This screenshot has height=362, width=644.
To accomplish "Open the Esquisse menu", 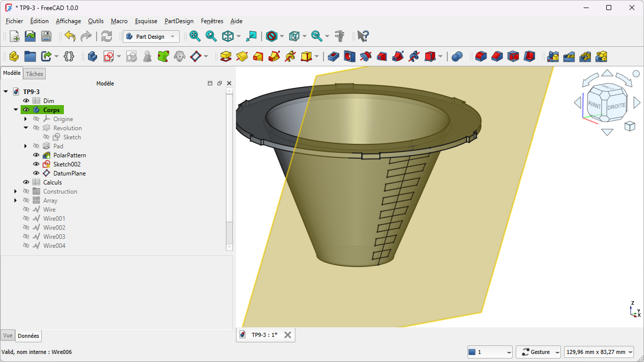I will [x=146, y=21].
